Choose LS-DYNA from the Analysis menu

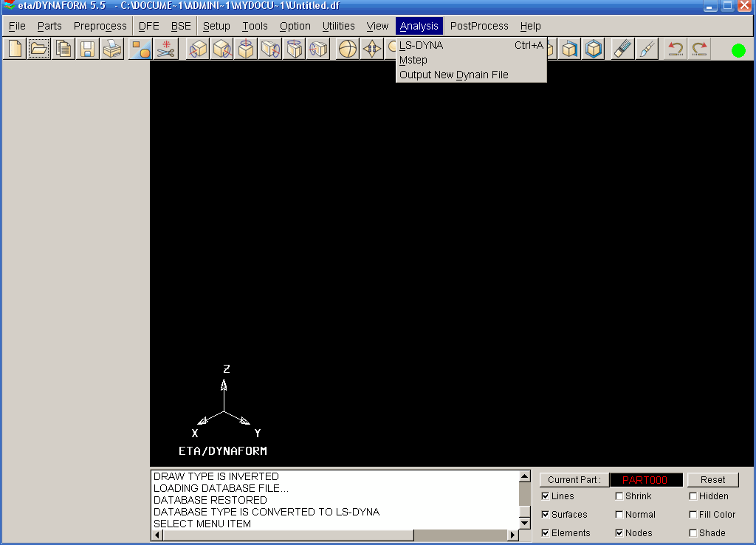coord(471,45)
